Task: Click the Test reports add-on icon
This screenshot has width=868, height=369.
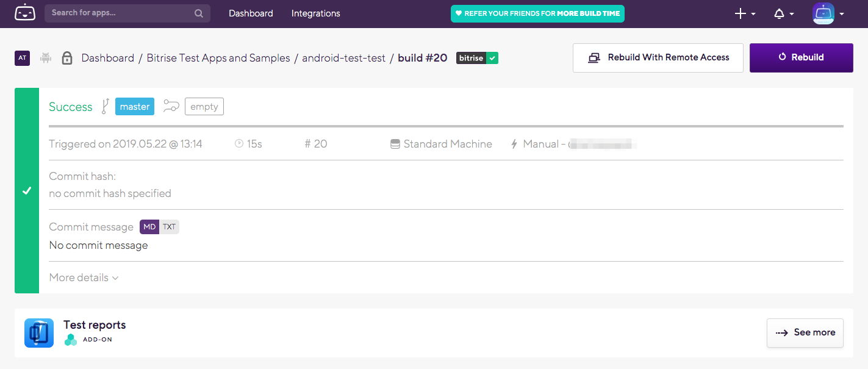Action: 39,333
